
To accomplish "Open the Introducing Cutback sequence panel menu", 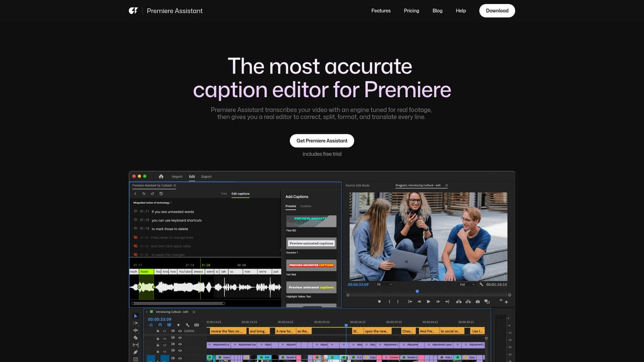I will click(194, 312).
